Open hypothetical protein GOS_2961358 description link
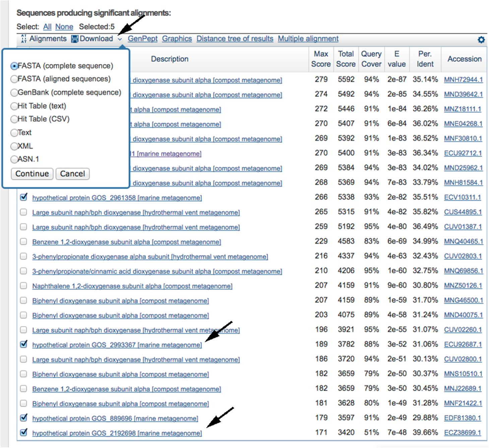Screen dimensions: 489x448 (x=117, y=198)
